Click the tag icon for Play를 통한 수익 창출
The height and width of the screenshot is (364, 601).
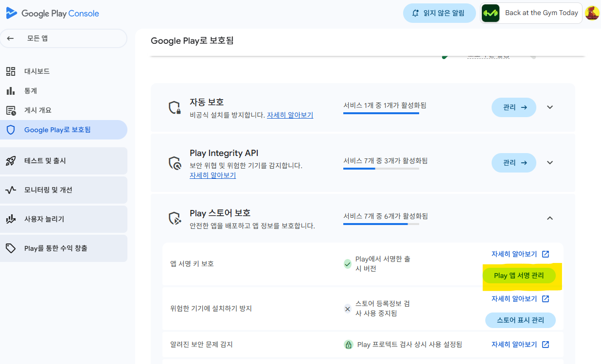(11, 248)
